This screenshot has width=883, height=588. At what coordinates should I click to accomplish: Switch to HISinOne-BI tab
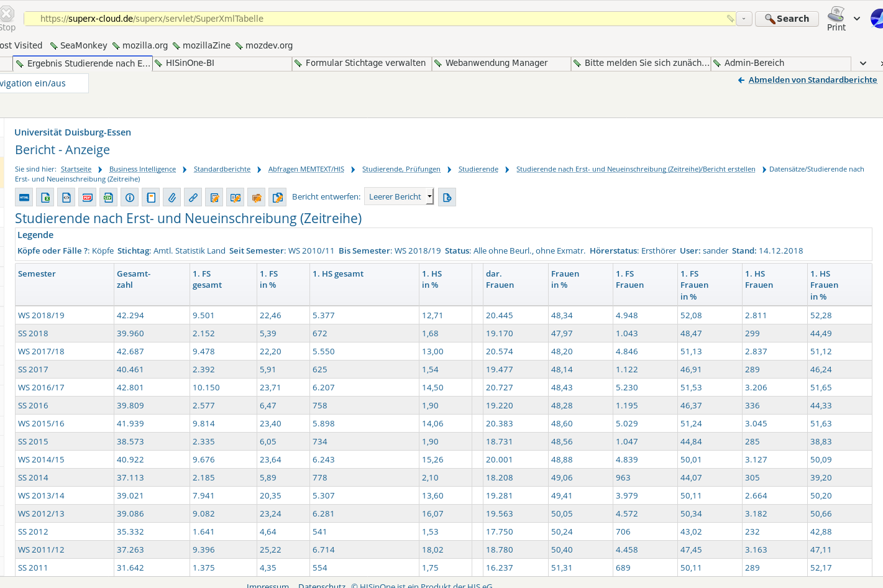click(x=222, y=63)
